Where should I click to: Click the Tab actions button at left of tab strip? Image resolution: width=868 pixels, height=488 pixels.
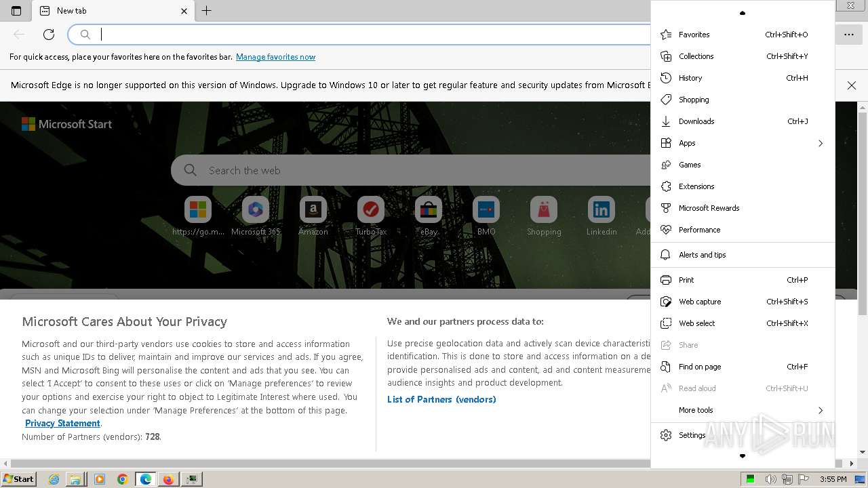pos(16,11)
